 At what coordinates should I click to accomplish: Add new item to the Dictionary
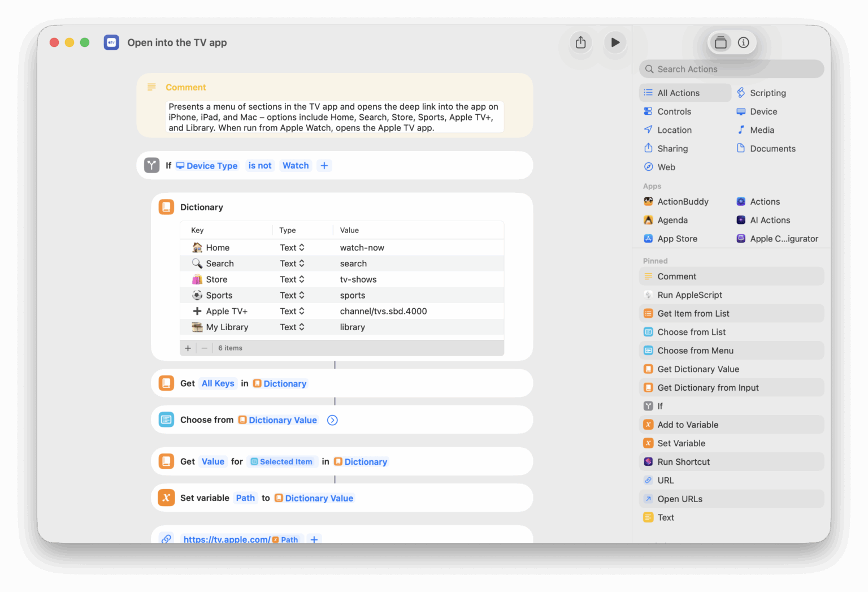click(x=188, y=348)
